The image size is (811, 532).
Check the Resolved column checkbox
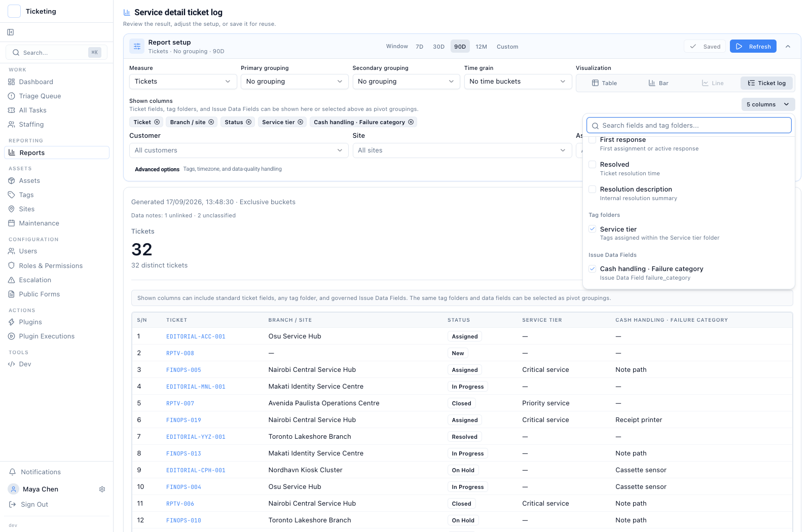(x=592, y=165)
